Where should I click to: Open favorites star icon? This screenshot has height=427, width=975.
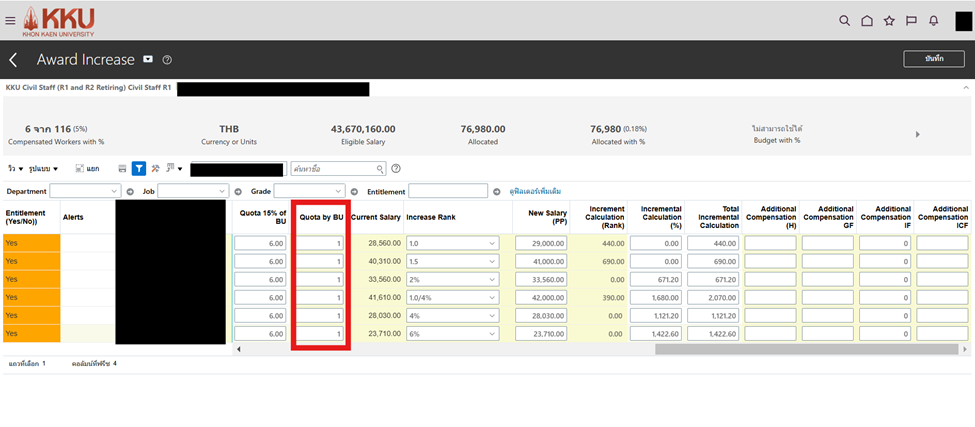[889, 21]
